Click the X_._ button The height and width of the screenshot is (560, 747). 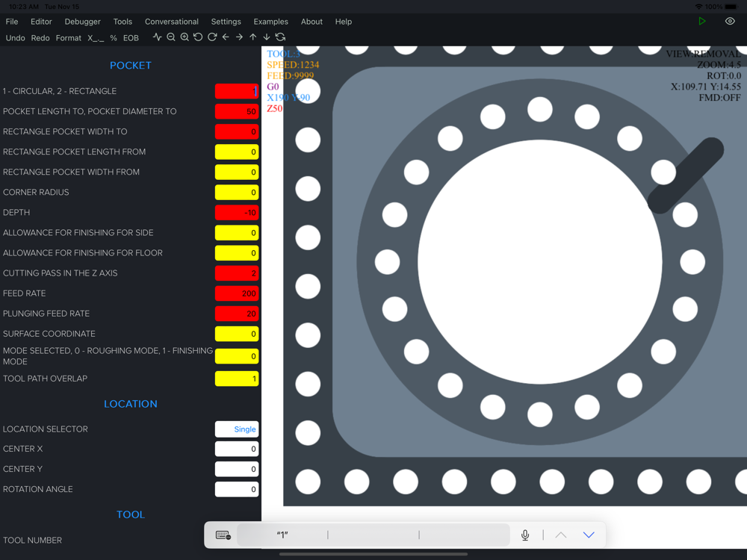tap(96, 38)
